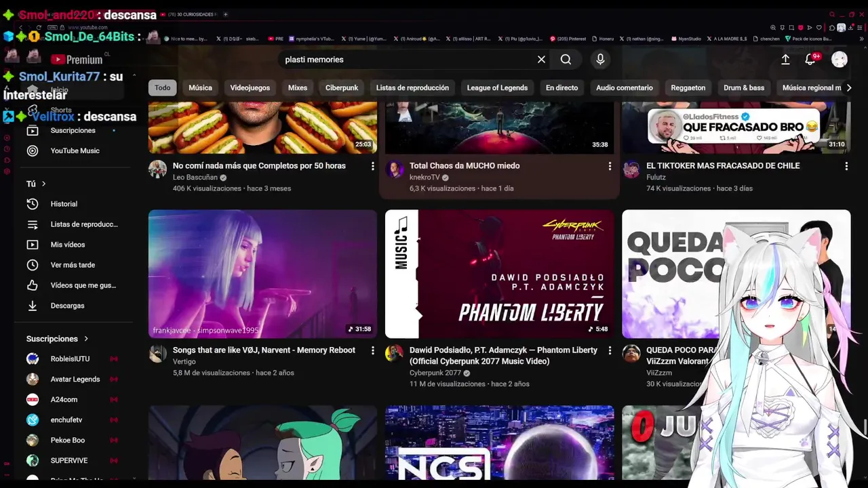Select the Audio comentario chip

point(625,87)
